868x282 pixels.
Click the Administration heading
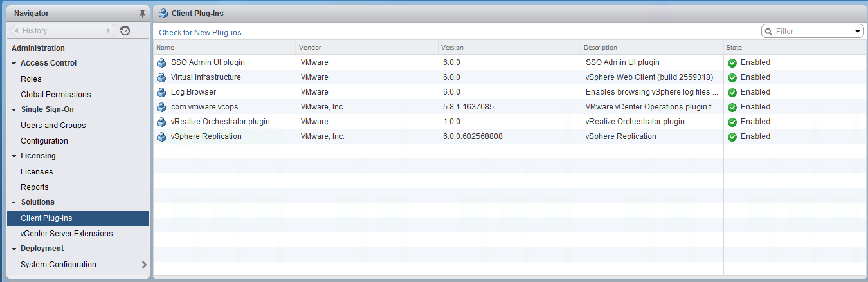38,48
